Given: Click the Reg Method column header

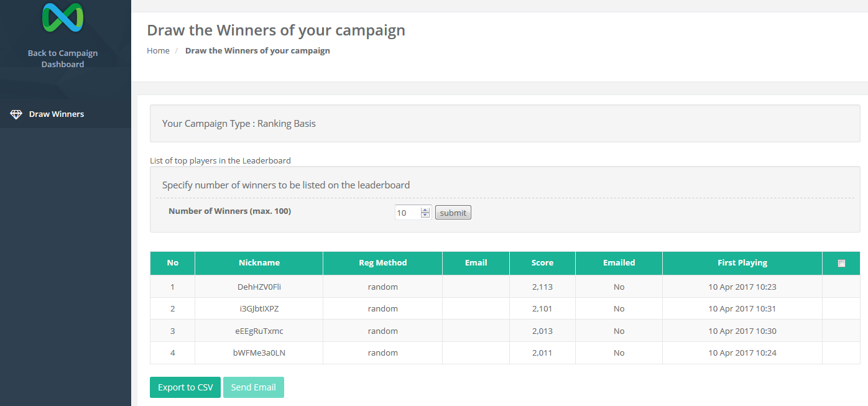Looking at the screenshot, I should coord(382,263).
